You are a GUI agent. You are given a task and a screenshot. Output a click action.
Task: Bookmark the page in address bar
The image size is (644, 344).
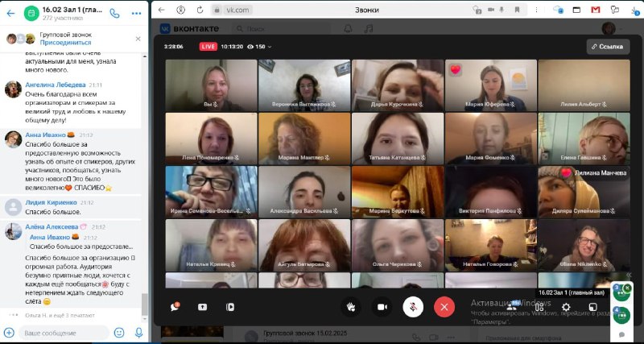(518, 10)
